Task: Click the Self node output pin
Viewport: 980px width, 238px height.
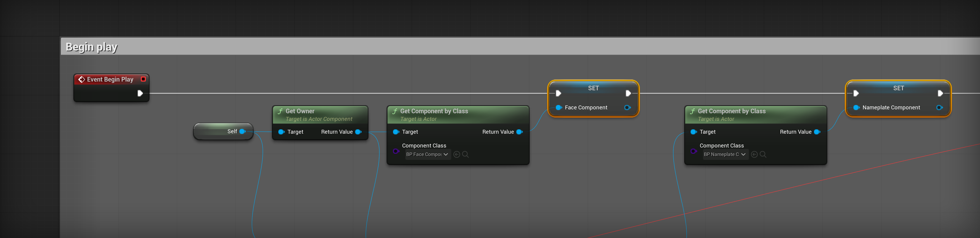Action: (x=242, y=131)
